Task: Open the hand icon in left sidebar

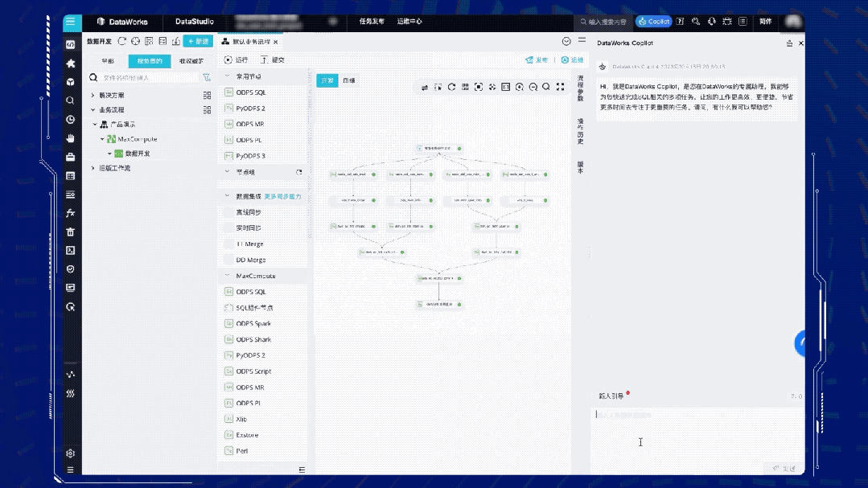Action: 70,138
